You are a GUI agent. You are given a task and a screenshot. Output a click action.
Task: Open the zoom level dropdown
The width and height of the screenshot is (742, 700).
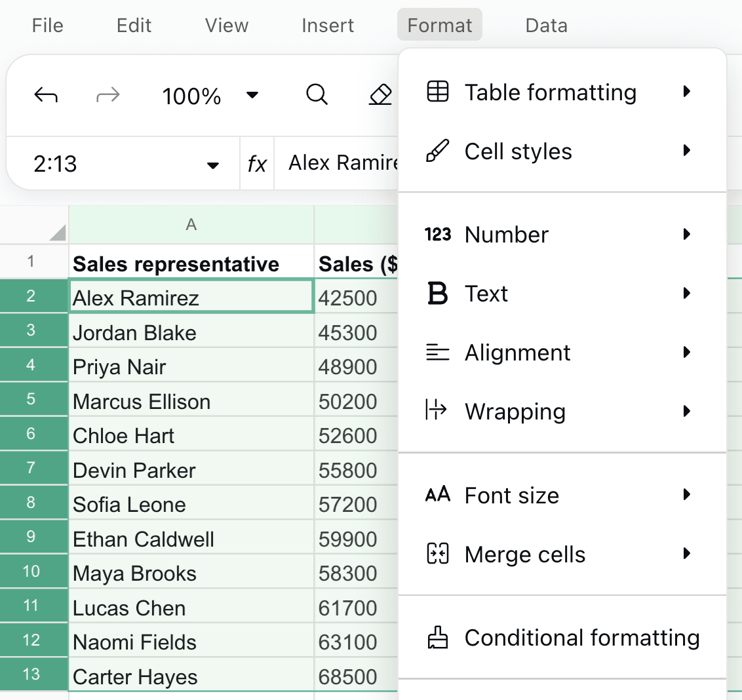[x=252, y=95]
